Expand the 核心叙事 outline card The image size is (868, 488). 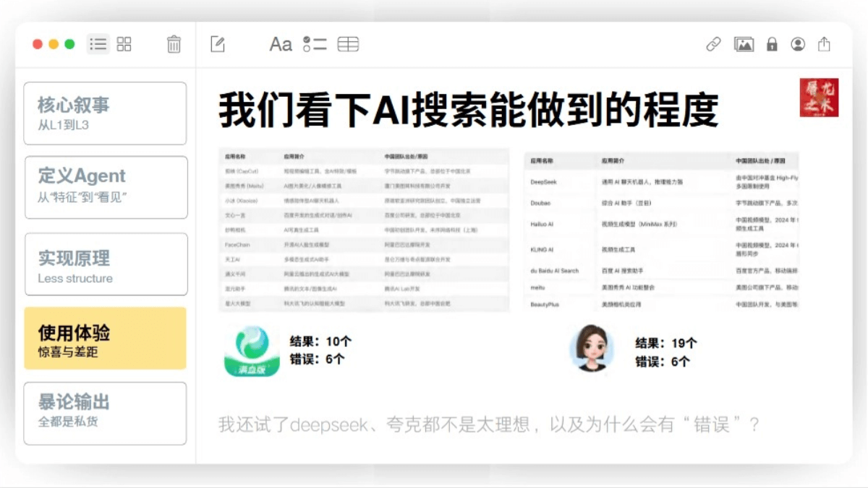[x=105, y=112]
